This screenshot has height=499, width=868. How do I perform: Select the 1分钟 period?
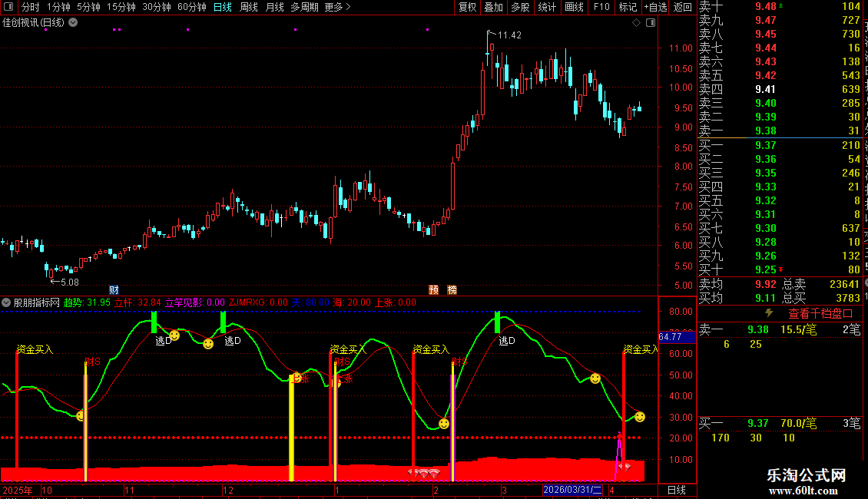pyautogui.click(x=58, y=7)
